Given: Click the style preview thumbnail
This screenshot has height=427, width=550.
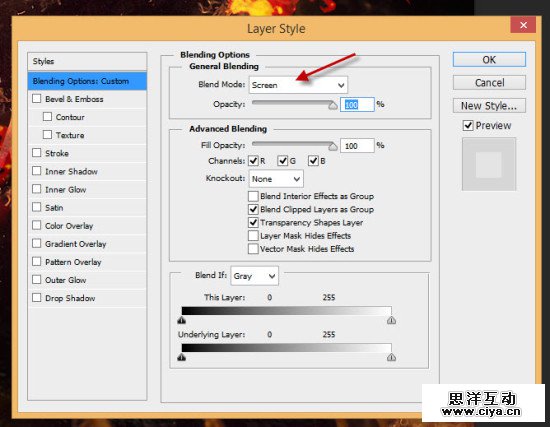Looking at the screenshot, I should click(x=489, y=164).
